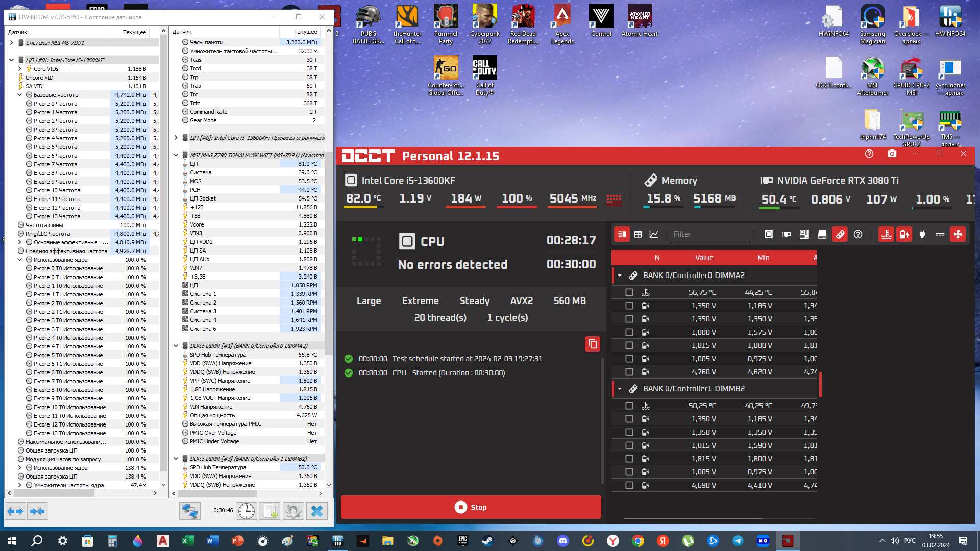Toggle the fan sensors filter in OCCT

click(x=958, y=234)
